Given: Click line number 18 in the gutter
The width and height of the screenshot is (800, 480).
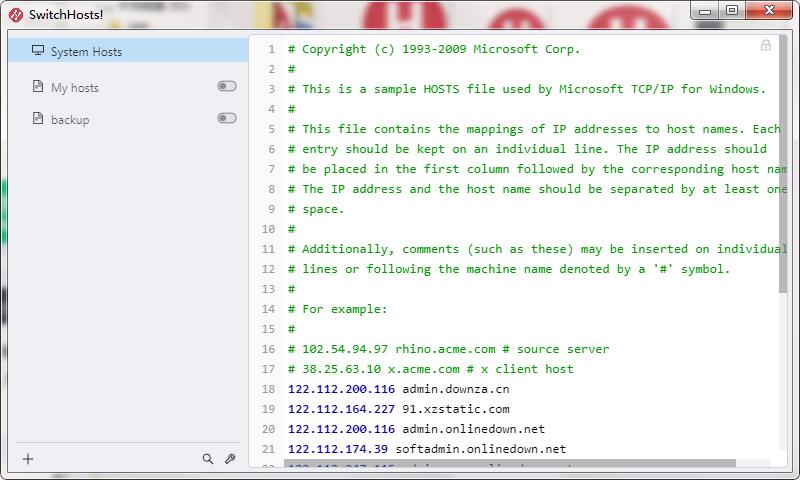Looking at the screenshot, I should (267, 389).
